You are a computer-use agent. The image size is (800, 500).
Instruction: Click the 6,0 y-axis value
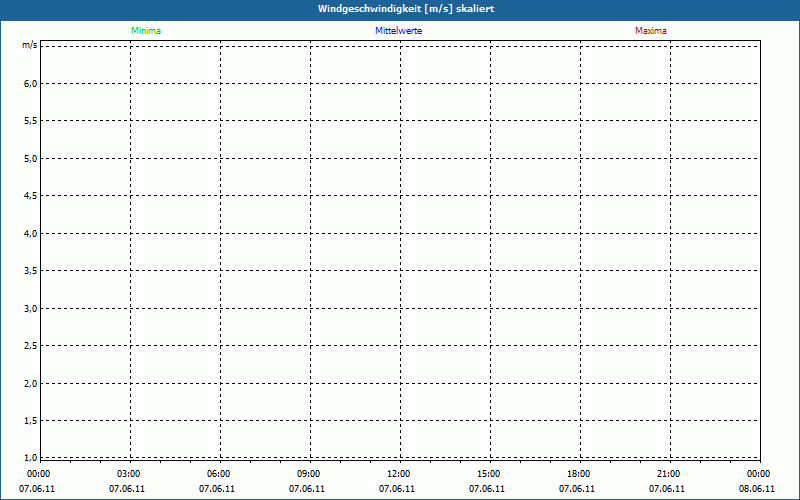[31, 84]
